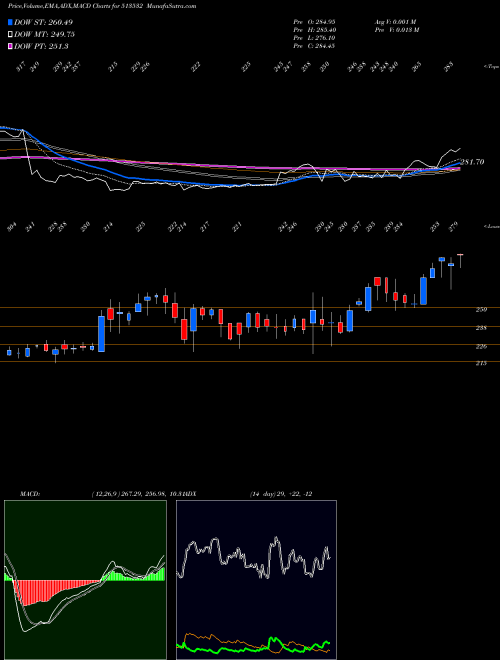Image resolution: width=500 pixels, height=660 pixels.
Task: Click the Pre H: 285.40 value
Action: pos(314,30)
